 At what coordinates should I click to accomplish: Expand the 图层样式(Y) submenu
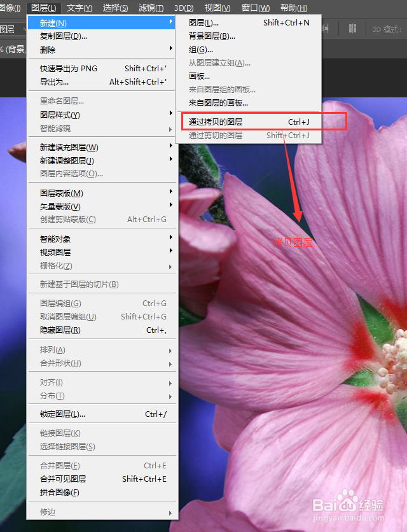(101, 115)
